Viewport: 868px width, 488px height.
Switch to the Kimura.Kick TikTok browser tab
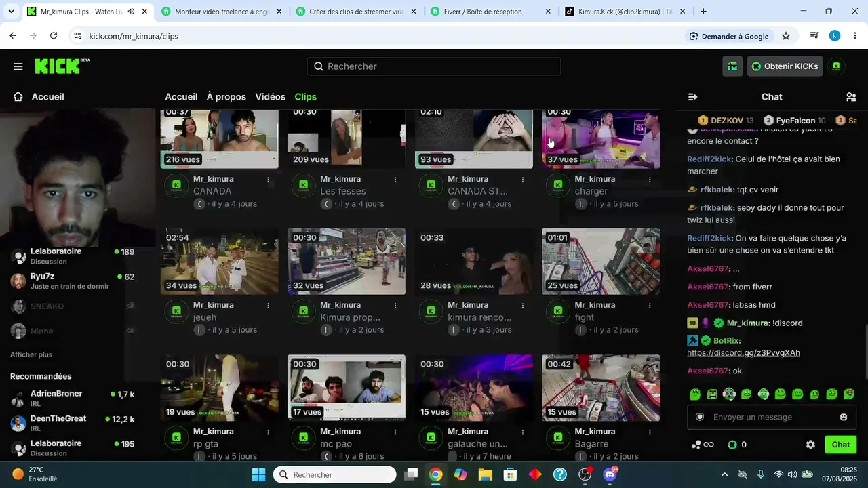point(625,12)
